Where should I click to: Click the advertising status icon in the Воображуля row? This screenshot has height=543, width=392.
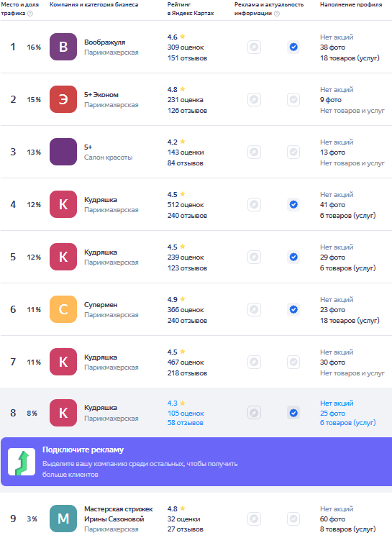pos(254,47)
